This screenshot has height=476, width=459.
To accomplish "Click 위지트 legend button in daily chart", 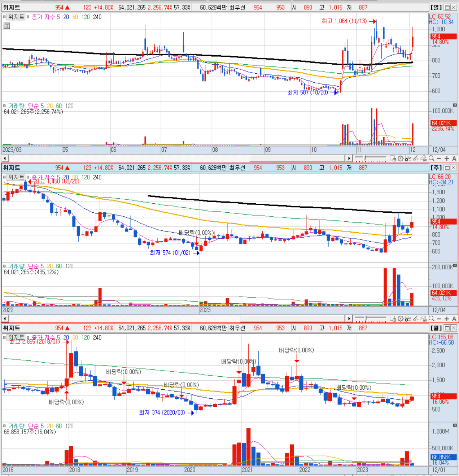I will [x=16, y=17].
